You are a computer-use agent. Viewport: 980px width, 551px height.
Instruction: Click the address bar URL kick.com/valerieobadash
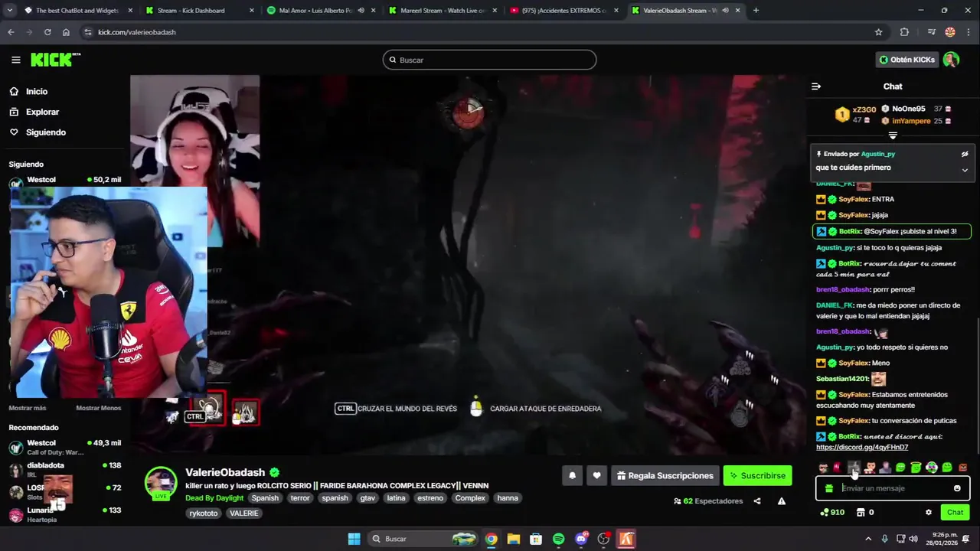tap(137, 32)
